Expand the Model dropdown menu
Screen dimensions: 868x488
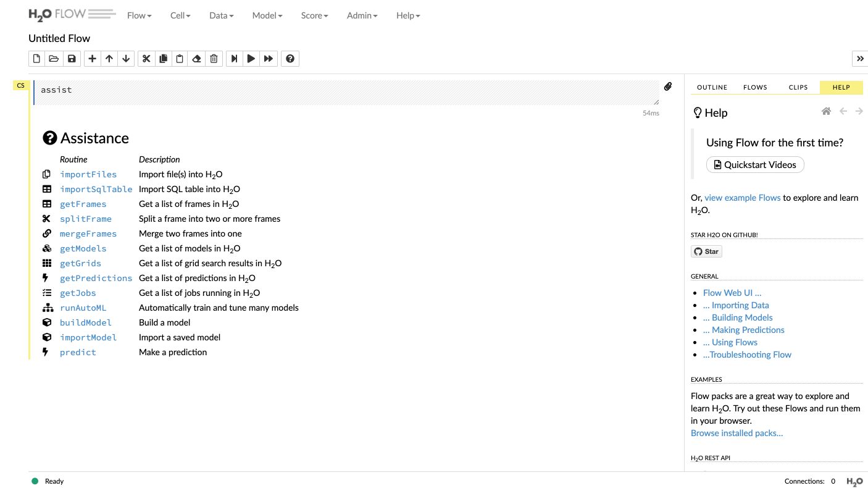[267, 15]
